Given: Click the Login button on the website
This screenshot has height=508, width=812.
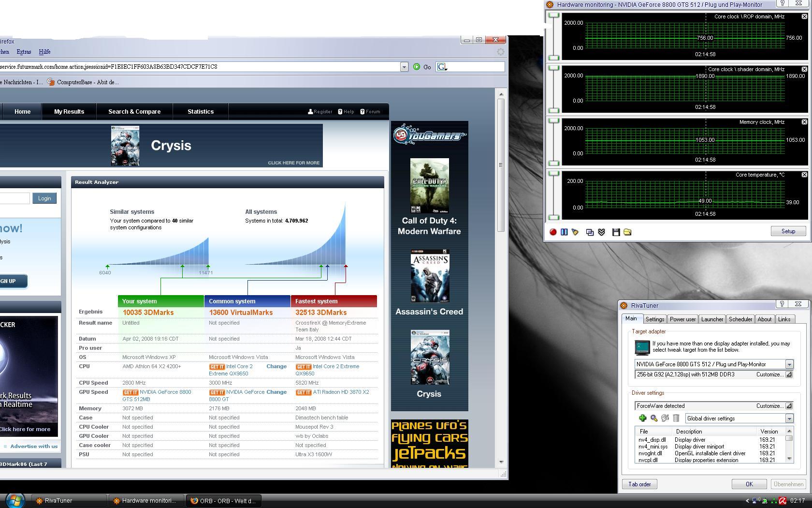Looking at the screenshot, I should [x=44, y=198].
